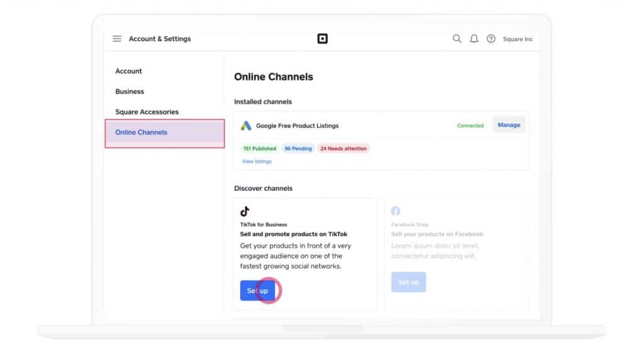
Task: Open the hamburger navigation menu
Action: pos(117,38)
